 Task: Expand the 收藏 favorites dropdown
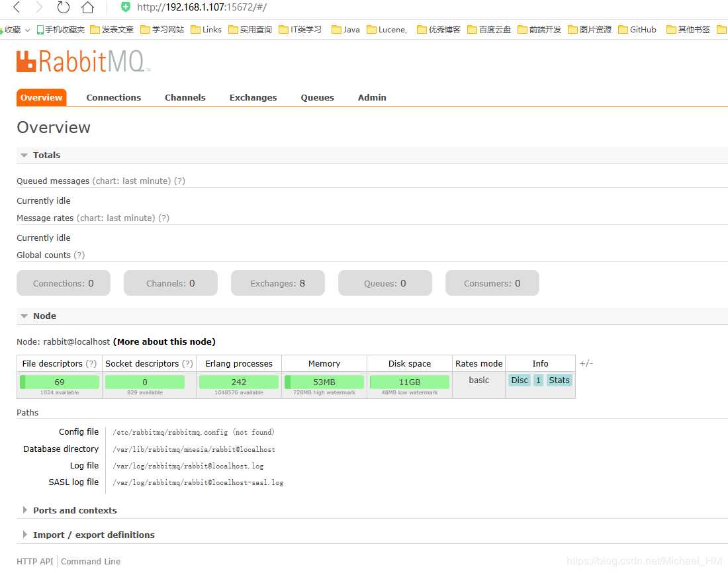click(x=27, y=30)
